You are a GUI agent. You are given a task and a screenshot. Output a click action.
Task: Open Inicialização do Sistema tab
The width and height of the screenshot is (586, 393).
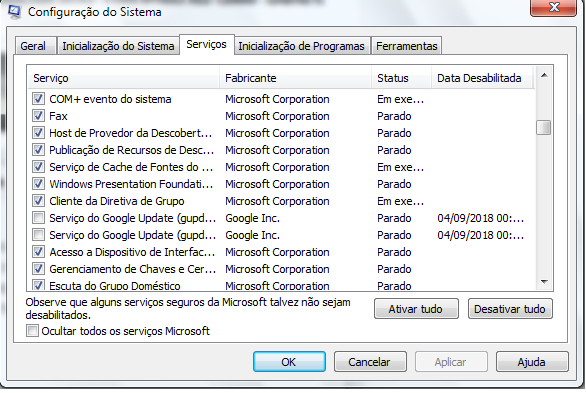[118, 46]
